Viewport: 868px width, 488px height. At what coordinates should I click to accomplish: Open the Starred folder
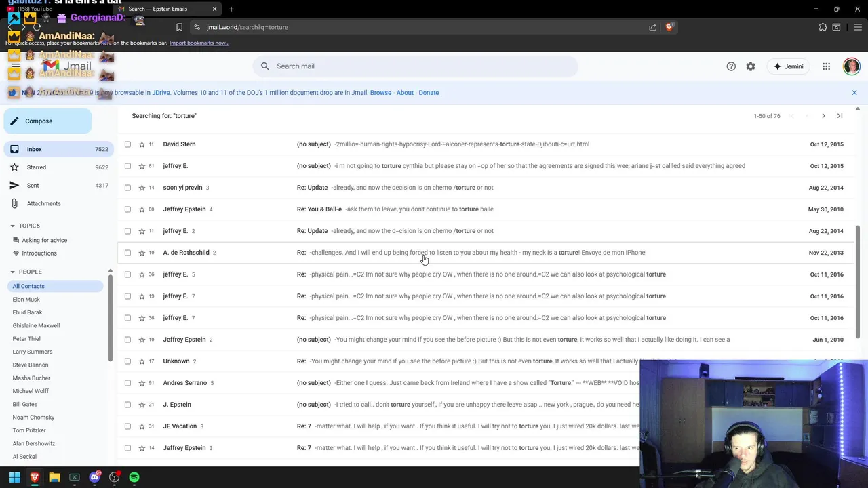(58, 167)
